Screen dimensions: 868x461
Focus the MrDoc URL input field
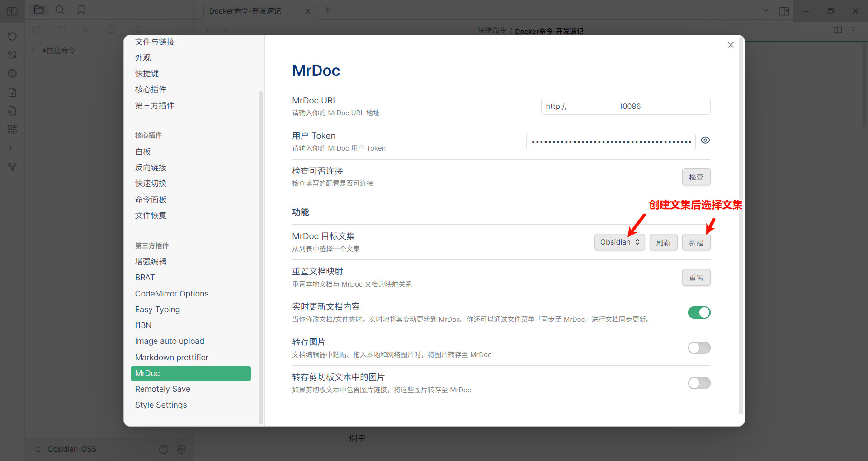(626, 106)
